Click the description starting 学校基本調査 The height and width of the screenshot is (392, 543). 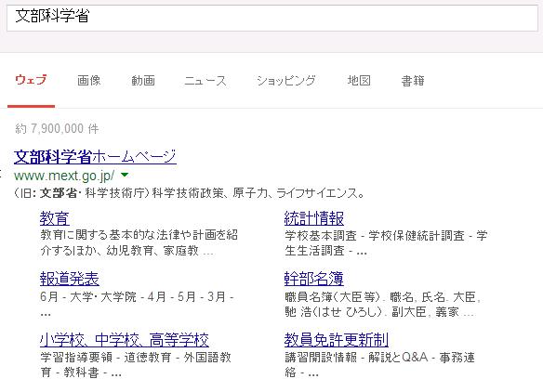coord(386,242)
